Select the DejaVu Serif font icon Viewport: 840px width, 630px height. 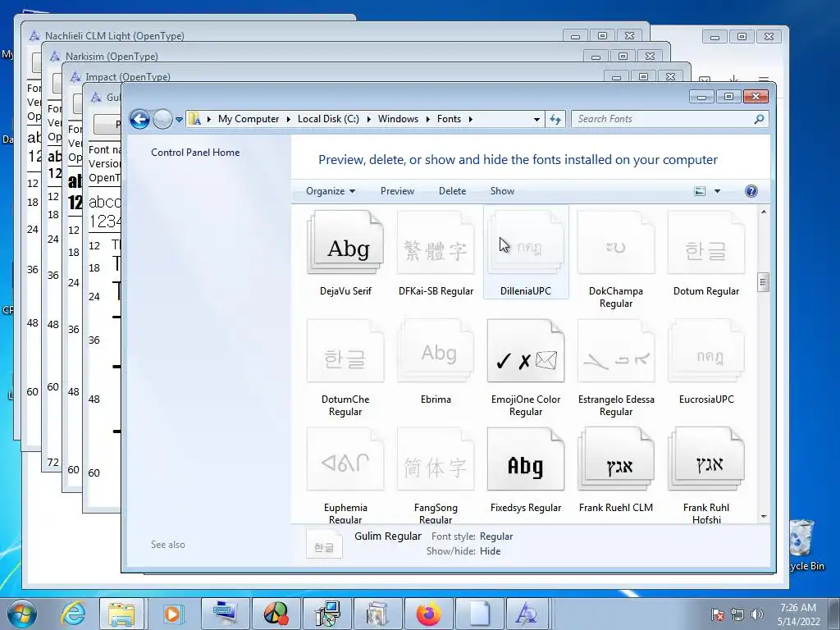point(345,242)
